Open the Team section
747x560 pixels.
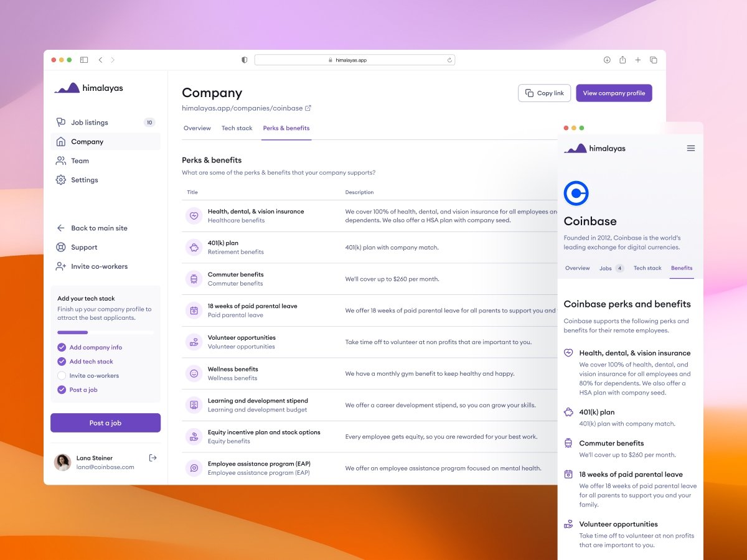[105, 161]
